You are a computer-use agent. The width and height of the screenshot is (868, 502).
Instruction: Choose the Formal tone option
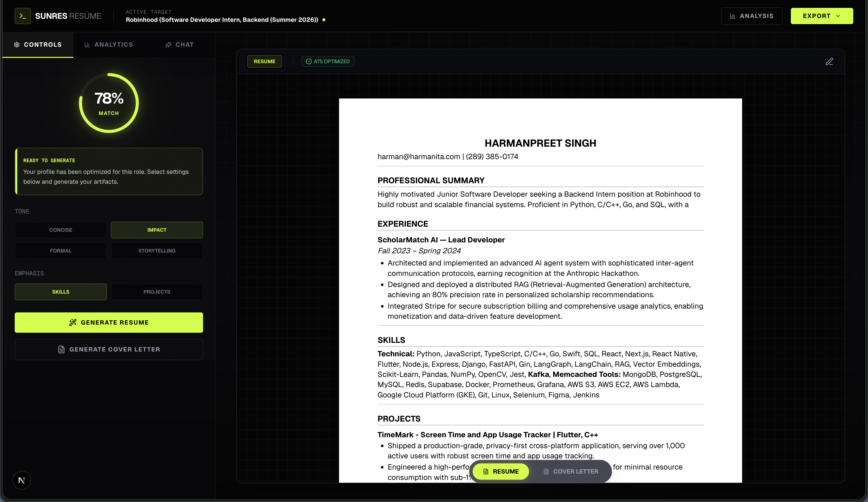point(61,250)
